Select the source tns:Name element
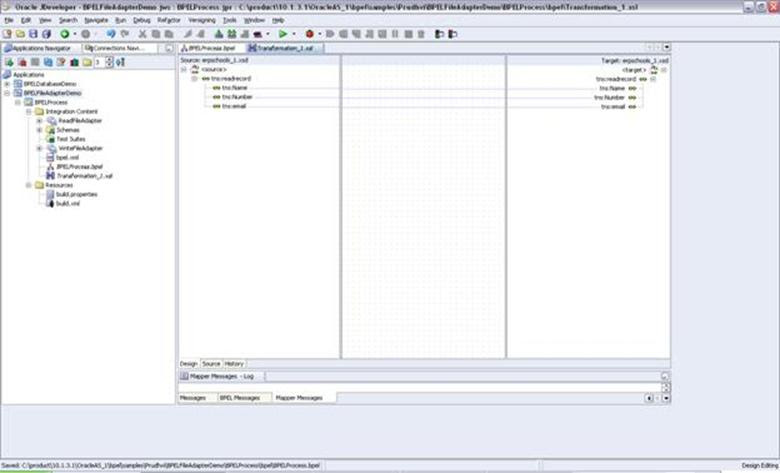This screenshot has width=780, height=473. [x=234, y=88]
